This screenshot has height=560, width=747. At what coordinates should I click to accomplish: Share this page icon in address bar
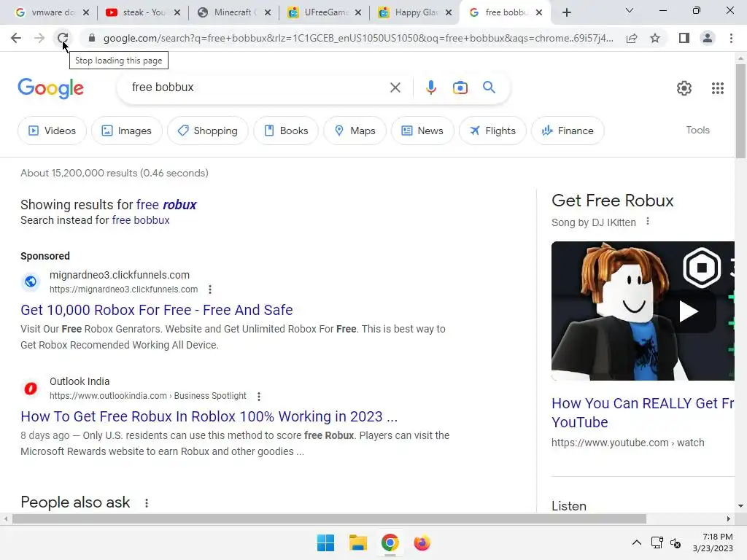point(632,38)
